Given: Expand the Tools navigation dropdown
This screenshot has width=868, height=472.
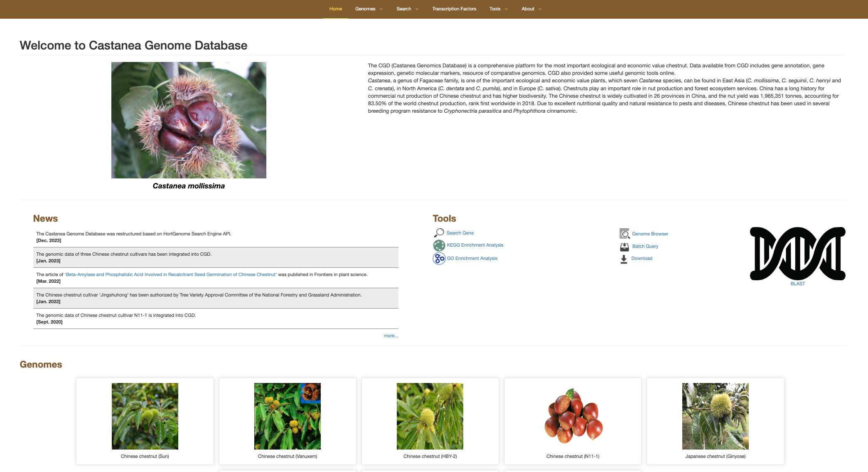Looking at the screenshot, I should (499, 9).
